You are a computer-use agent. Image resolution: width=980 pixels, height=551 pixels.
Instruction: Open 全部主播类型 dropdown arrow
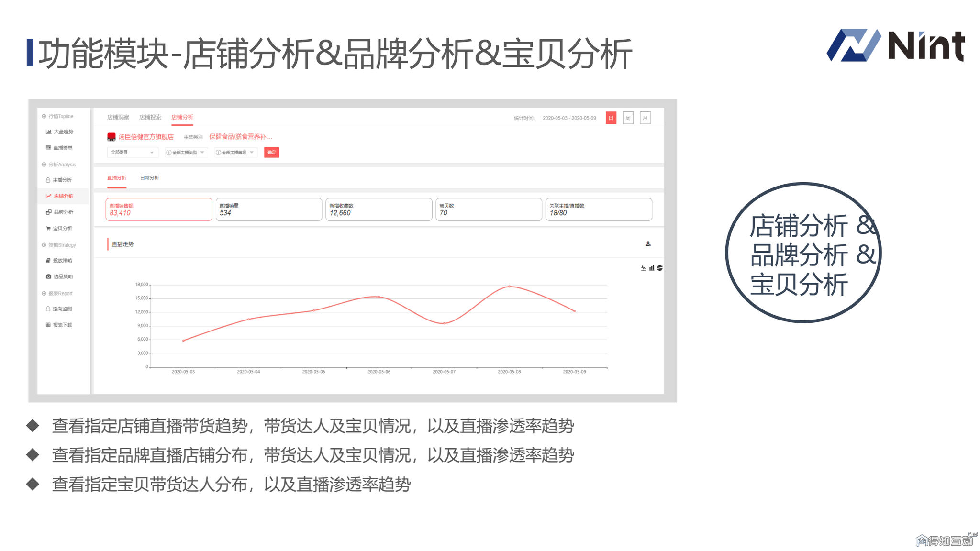tap(202, 153)
